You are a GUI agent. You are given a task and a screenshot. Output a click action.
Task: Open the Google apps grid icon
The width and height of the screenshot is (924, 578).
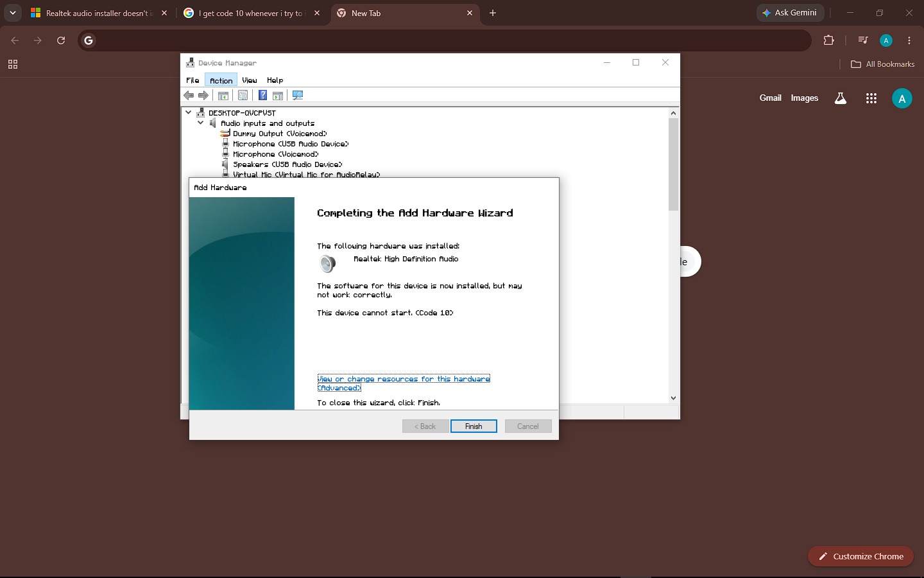pyautogui.click(x=871, y=98)
